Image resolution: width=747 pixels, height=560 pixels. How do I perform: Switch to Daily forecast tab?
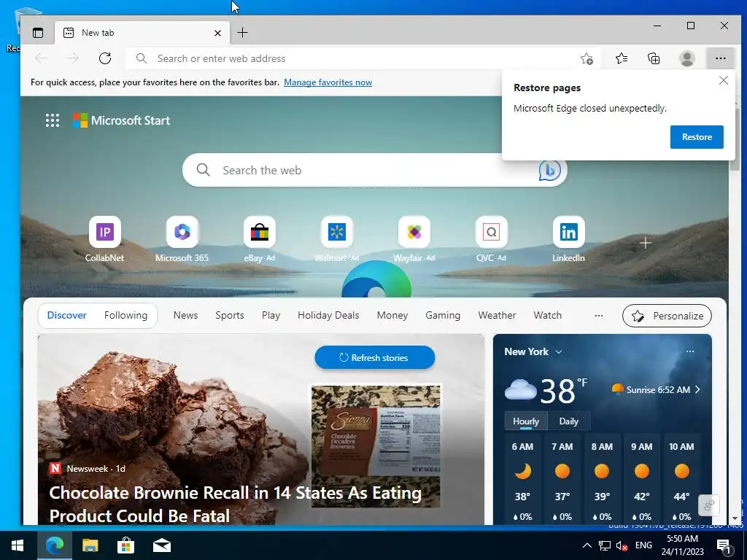pyautogui.click(x=568, y=421)
